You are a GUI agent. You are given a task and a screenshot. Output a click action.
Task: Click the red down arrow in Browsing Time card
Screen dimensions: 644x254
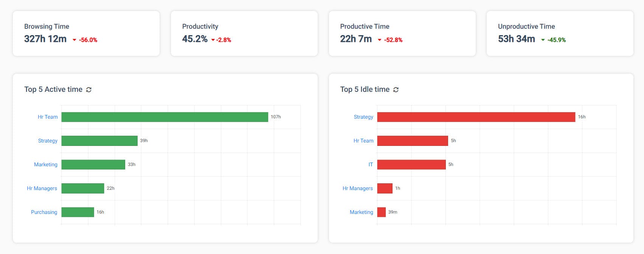point(74,40)
